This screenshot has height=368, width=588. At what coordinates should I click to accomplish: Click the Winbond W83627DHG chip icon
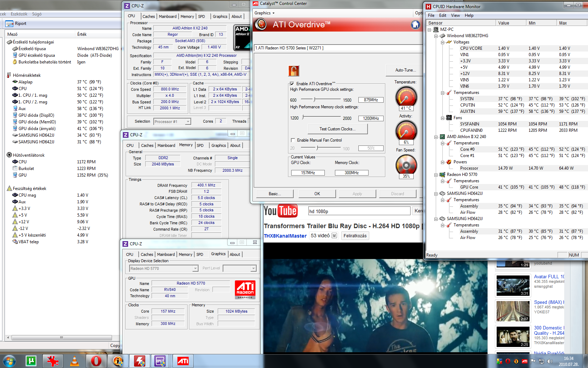[x=442, y=36]
